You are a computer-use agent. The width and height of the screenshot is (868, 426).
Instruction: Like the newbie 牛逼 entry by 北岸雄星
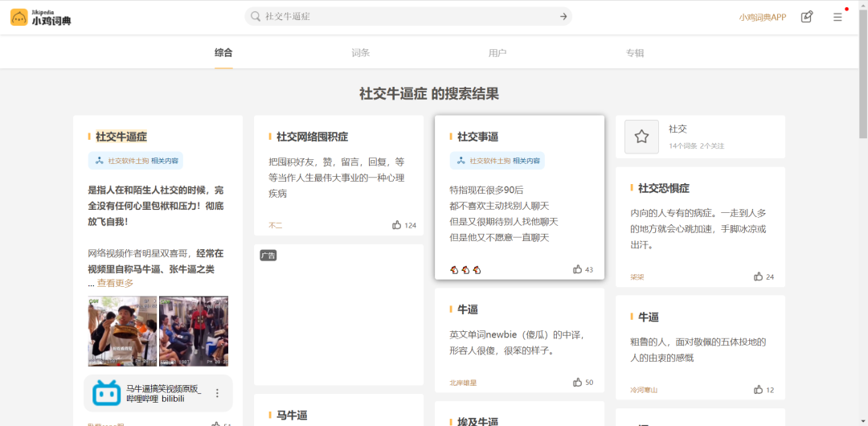pyautogui.click(x=577, y=383)
